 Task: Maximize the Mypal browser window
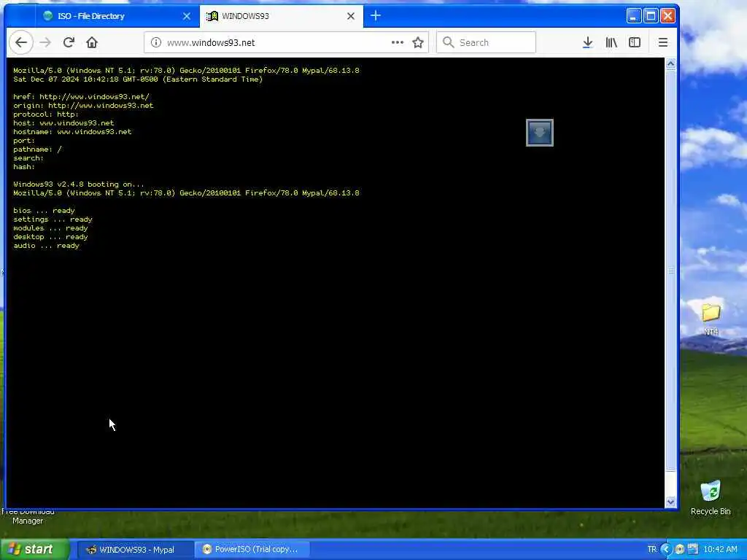(x=651, y=16)
